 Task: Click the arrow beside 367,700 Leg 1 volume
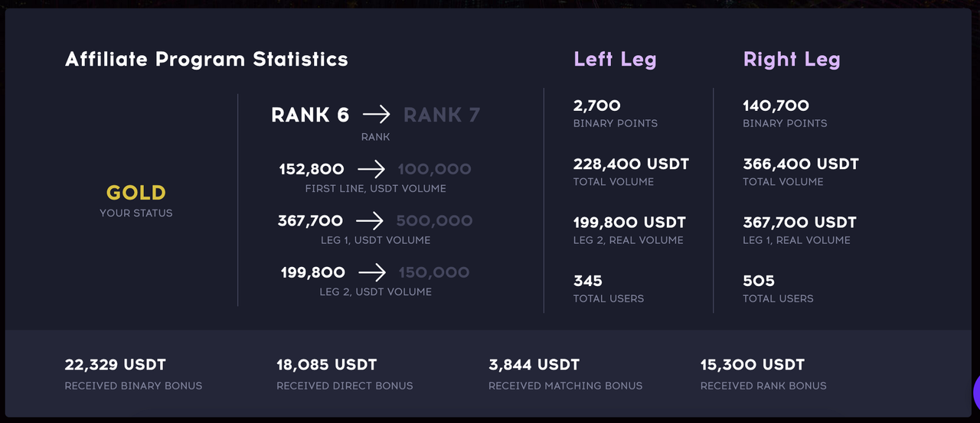tap(370, 221)
